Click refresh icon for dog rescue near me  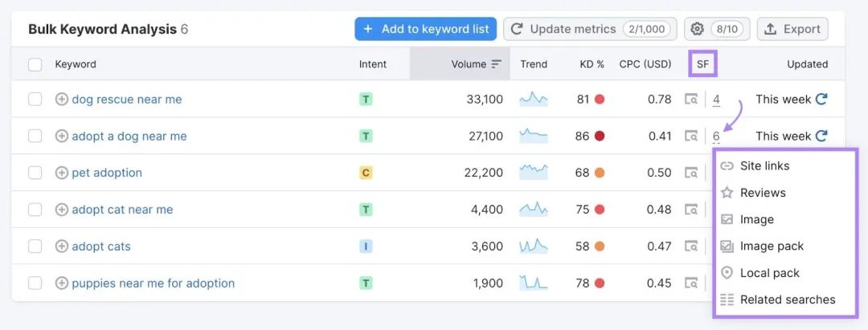[822, 100]
